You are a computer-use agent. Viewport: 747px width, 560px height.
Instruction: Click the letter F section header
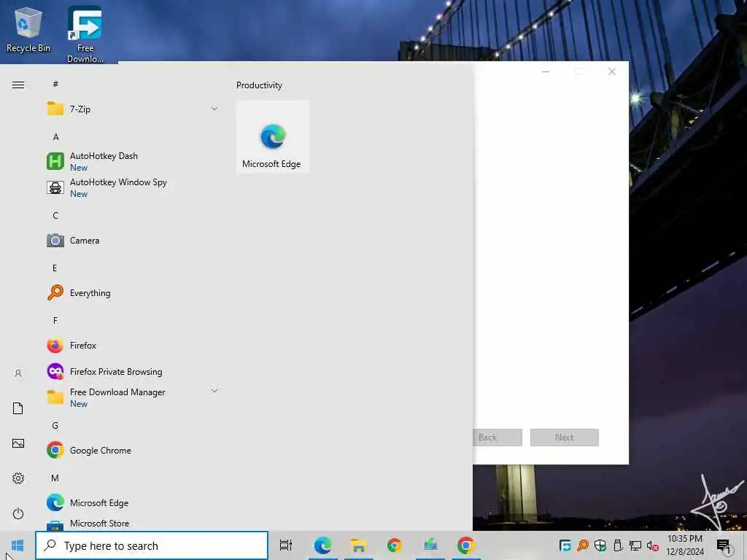click(55, 321)
